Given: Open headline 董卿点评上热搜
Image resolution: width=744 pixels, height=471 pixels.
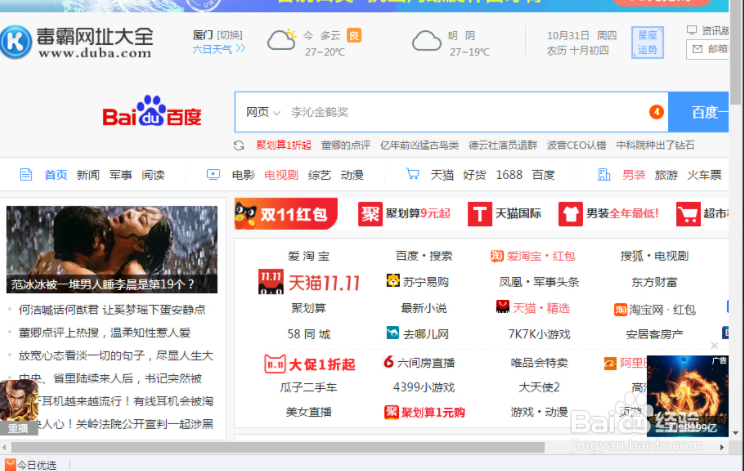Looking at the screenshot, I should tap(104, 332).
